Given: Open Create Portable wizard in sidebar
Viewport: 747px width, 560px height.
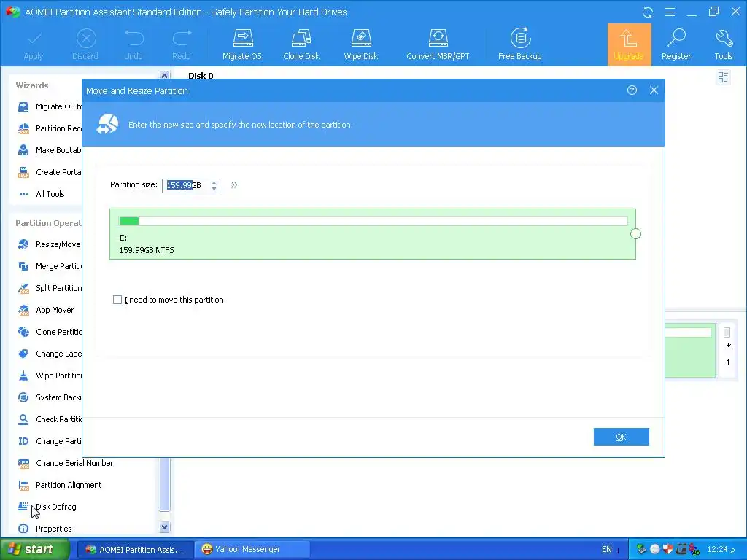Looking at the screenshot, I should point(49,172).
